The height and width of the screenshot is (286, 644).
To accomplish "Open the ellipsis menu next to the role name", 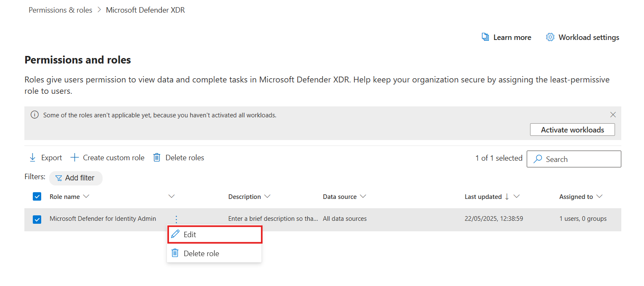I will click(x=176, y=219).
